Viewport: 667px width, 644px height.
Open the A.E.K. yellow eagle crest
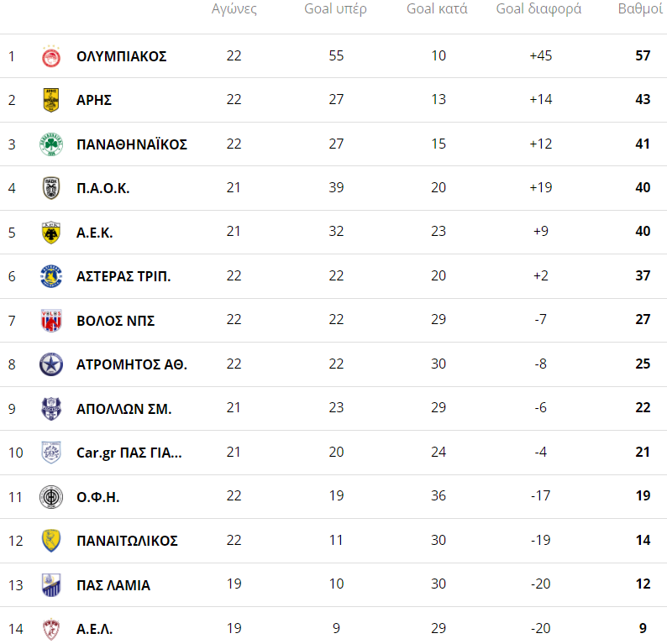(x=51, y=233)
